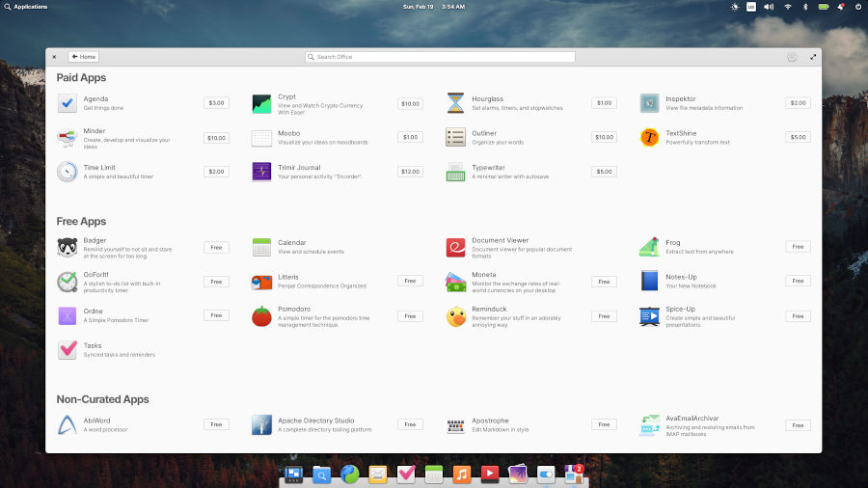Install AbiWord via its Free button
Image resolution: width=868 pixels, height=488 pixels.
[216, 424]
